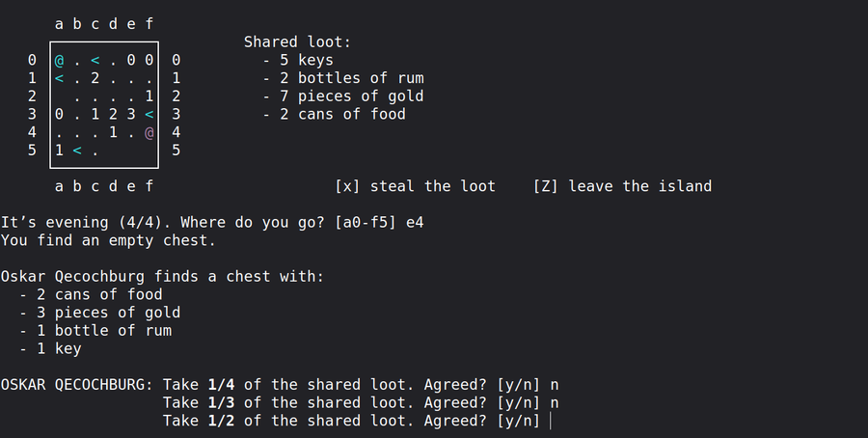This screenshot has height=438, width=868.
Task: Click the 1 tile in row 5
Action: click(x=59, y=151)
